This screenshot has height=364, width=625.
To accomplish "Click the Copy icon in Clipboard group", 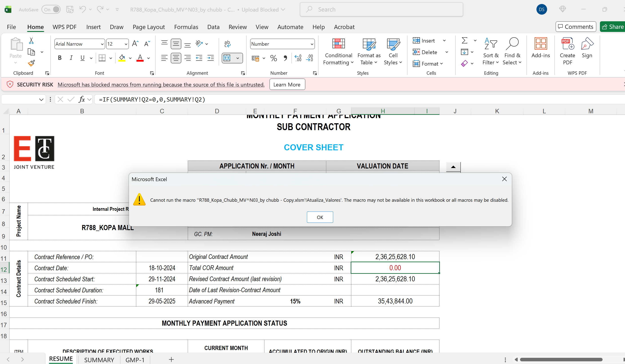I will click(x=31, y=52).
